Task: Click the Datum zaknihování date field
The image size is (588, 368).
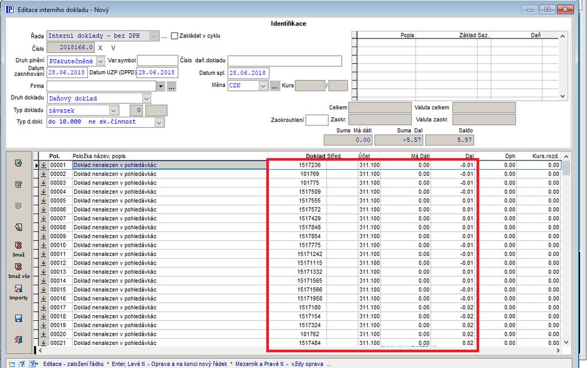Action: (x=67, y=72)
